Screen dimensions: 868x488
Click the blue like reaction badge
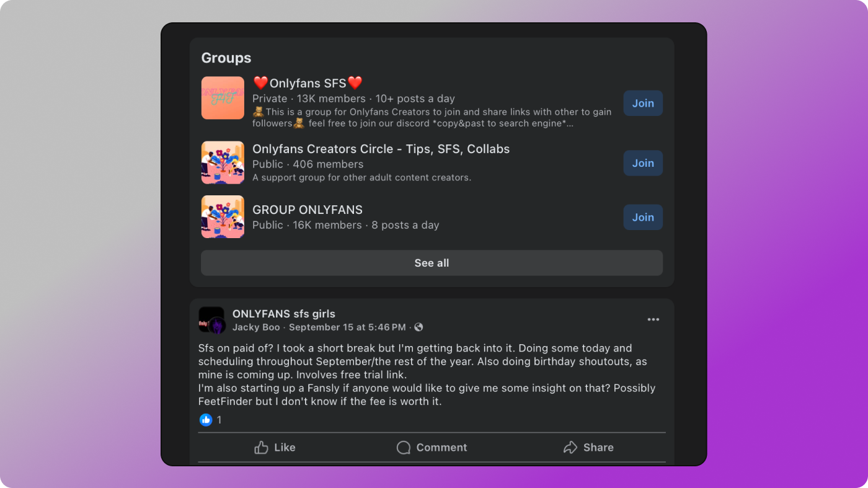coord(206,420)
